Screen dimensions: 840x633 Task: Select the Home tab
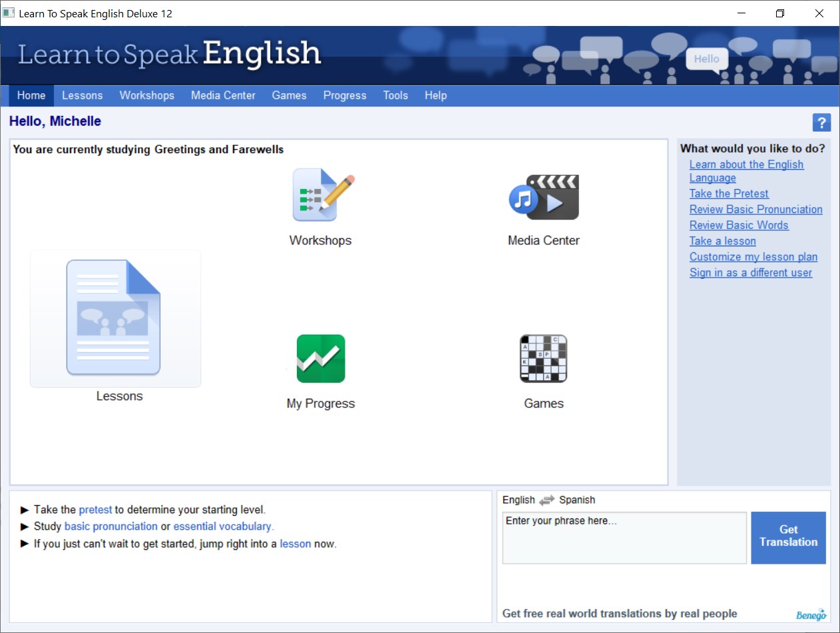tap(31, 95)
